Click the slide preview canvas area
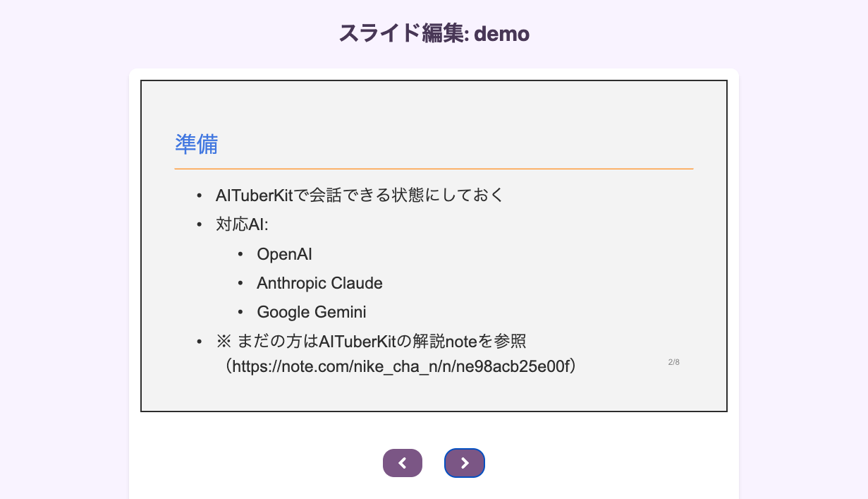The image size is (868, 499). [434, 246]
